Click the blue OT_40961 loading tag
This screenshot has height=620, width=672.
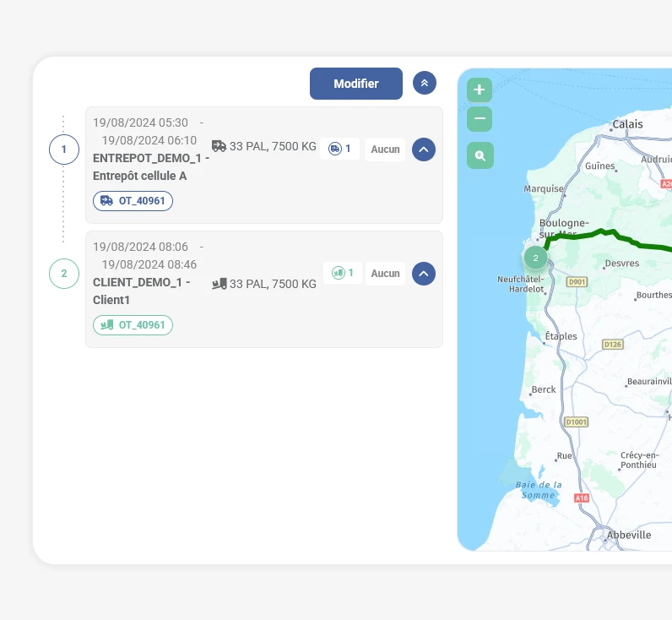tap(133, 201)
